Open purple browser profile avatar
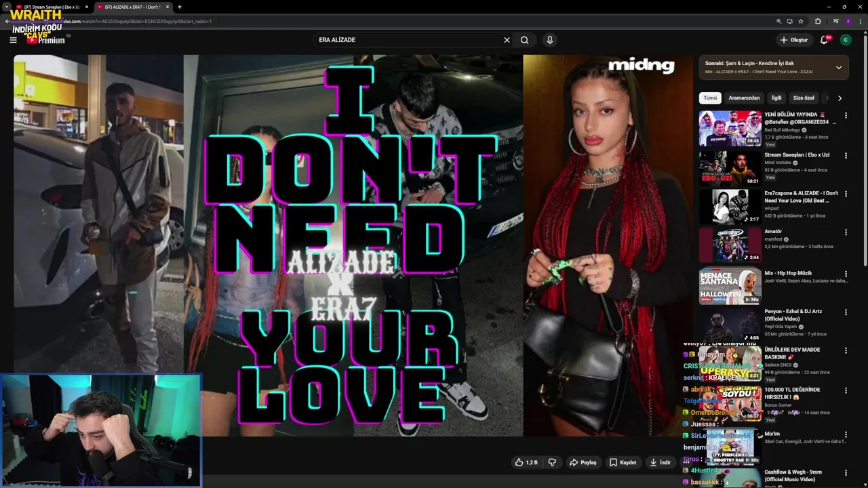Viewport: 868px width, 488px height. [x=848, y=21]
